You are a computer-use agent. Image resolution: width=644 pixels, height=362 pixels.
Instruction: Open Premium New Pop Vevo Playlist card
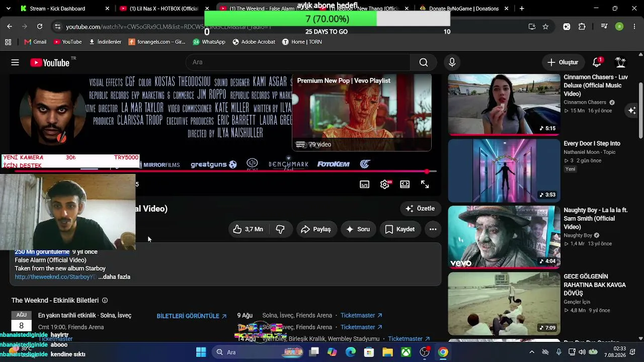(x=361, y=113)
